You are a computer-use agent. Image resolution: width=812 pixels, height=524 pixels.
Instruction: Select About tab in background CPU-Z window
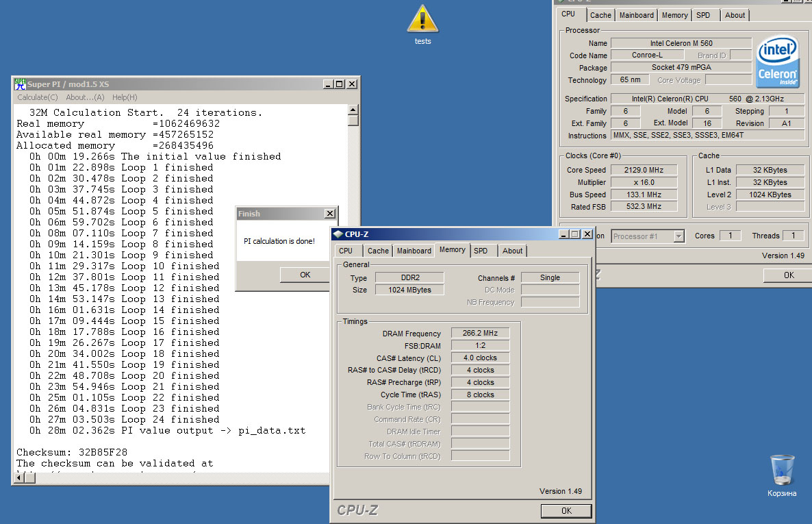(x=735, y=16)
